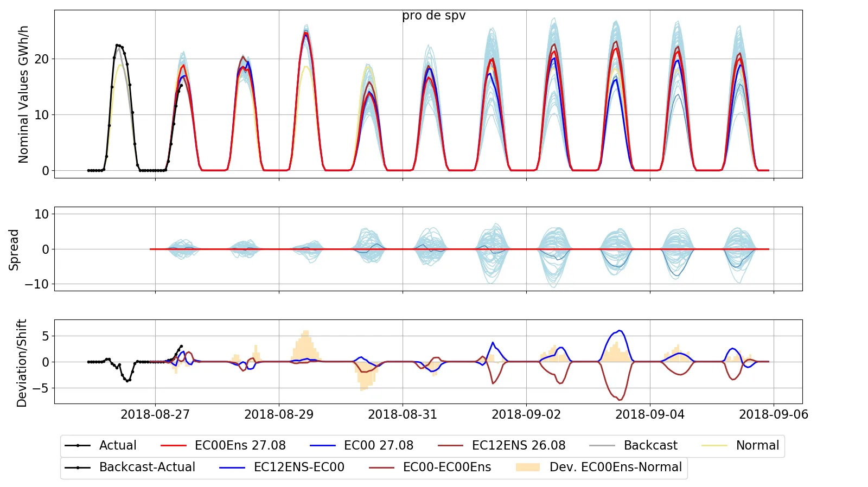Click the brown EC00-EC00Ens legend line
This screenshot has height=487, width=868.
pos(381,467)
